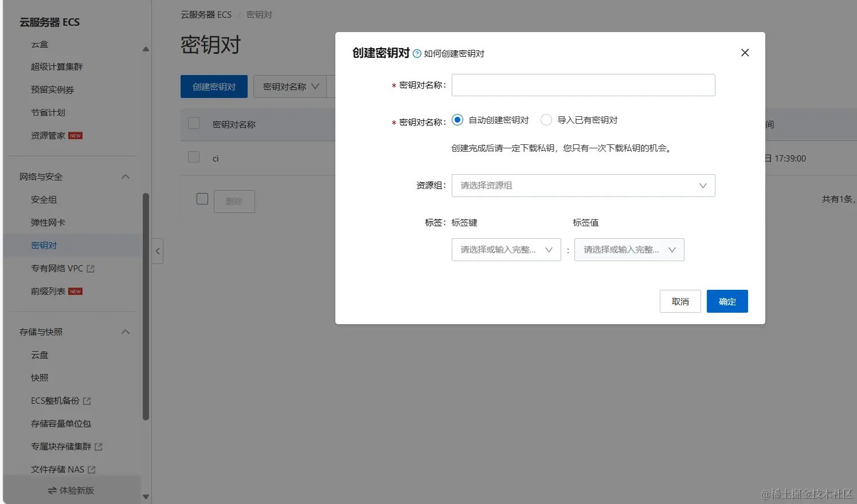Close the 创建密钥对 dialog with X
857x504 pixels.
coord(745,53)
